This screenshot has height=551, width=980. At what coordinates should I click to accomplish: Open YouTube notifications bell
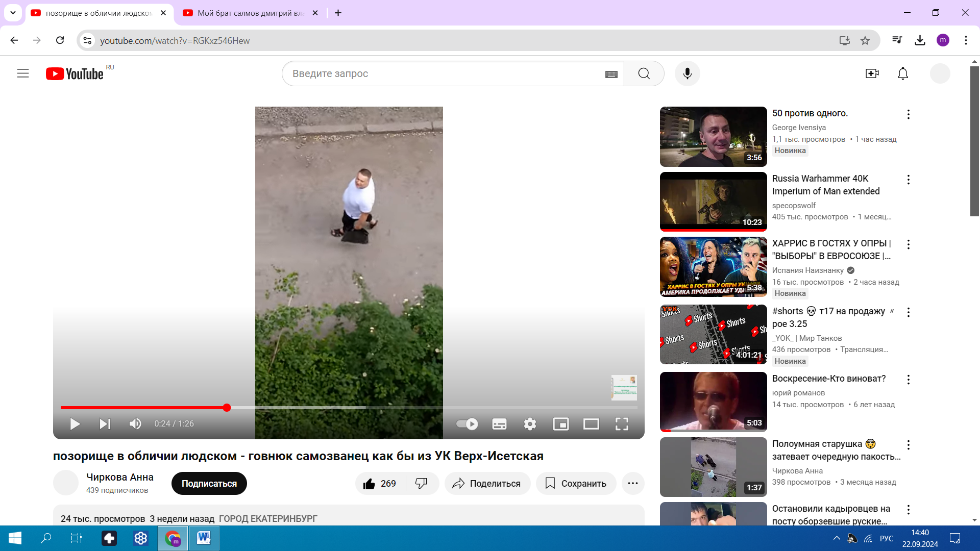(902, 73)
